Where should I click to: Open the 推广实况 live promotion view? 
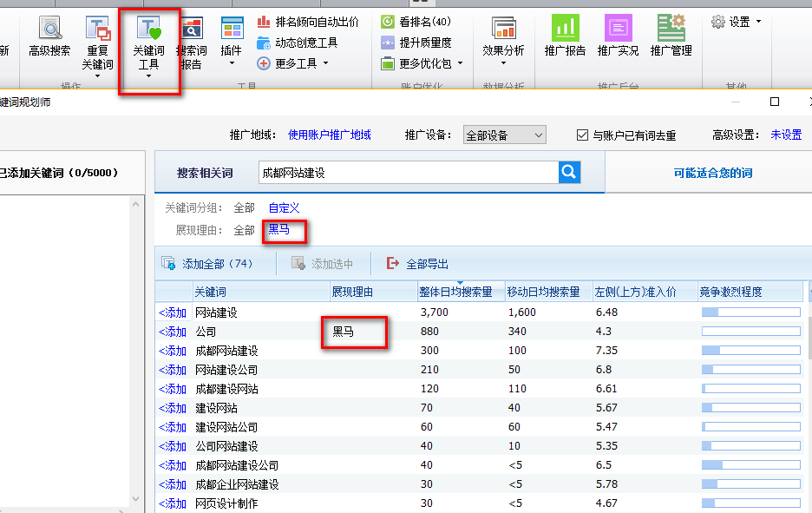pyautogui.click(x=618, y=37)
